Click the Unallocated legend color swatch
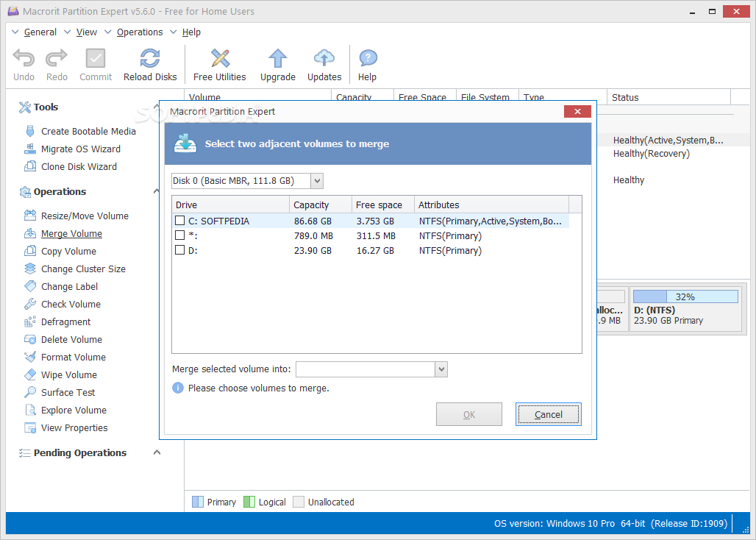Image resolution: width=756 pixels, height=540 pixels. [x=299, y=502]
